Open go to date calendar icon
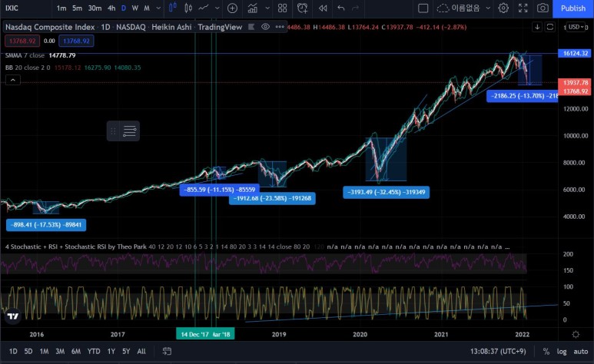594x364 pixels. 167,351
